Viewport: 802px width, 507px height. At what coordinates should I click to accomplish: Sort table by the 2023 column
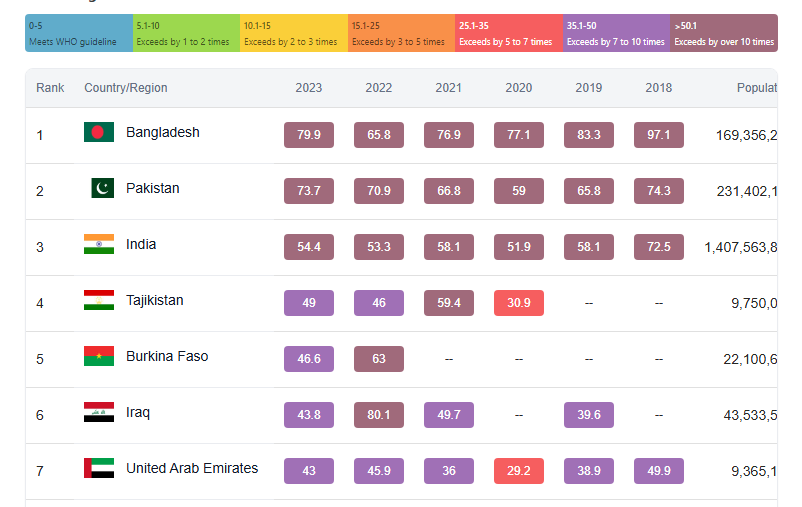pyautogui.click(x=309, y=88)
